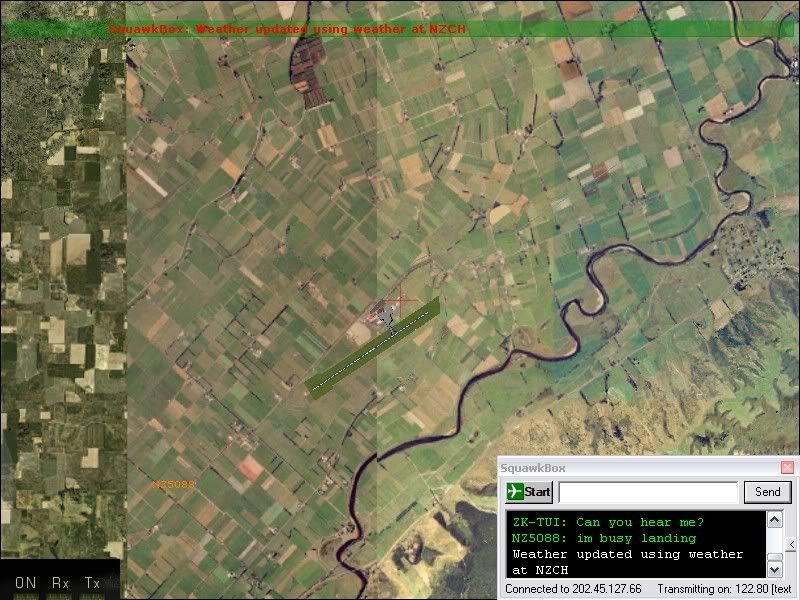This screenshot has height=600, width=800.
Task: Toggle the ON radio indicator
Action: tap(25, 583)
